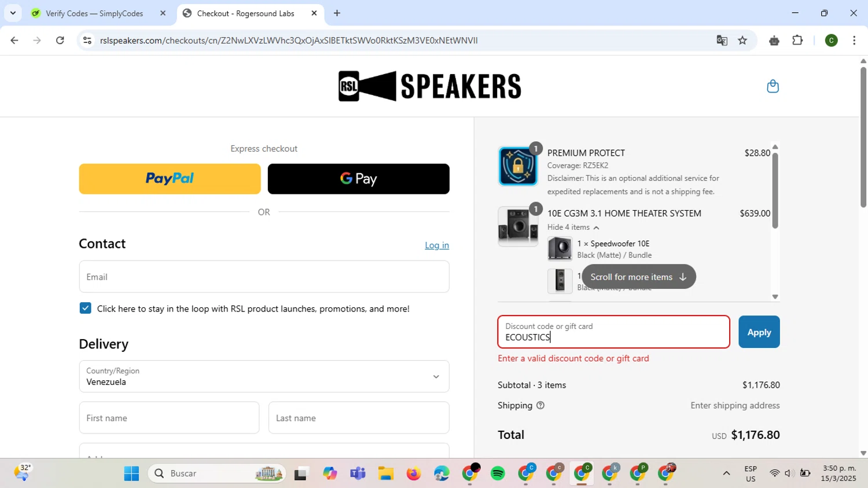Open Microsoft Teams from the taskbar
Image resolution: width=868 pixels, height=488 pixels.
pos(358,474)
